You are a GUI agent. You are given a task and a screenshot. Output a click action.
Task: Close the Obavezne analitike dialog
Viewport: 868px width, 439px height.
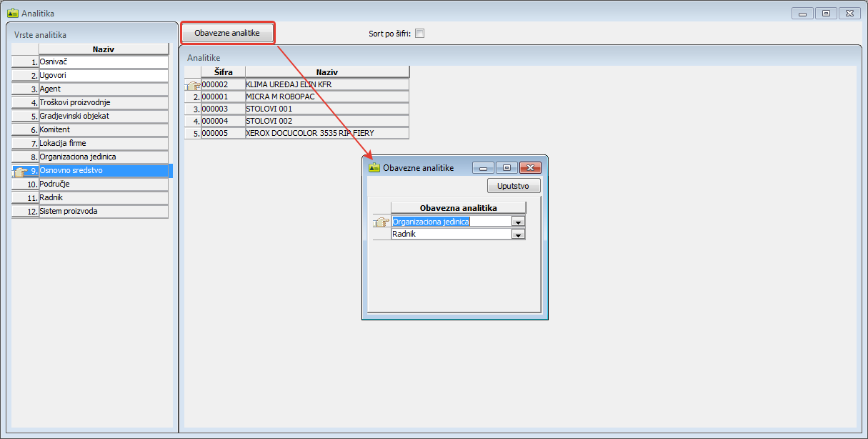[529, 167]
